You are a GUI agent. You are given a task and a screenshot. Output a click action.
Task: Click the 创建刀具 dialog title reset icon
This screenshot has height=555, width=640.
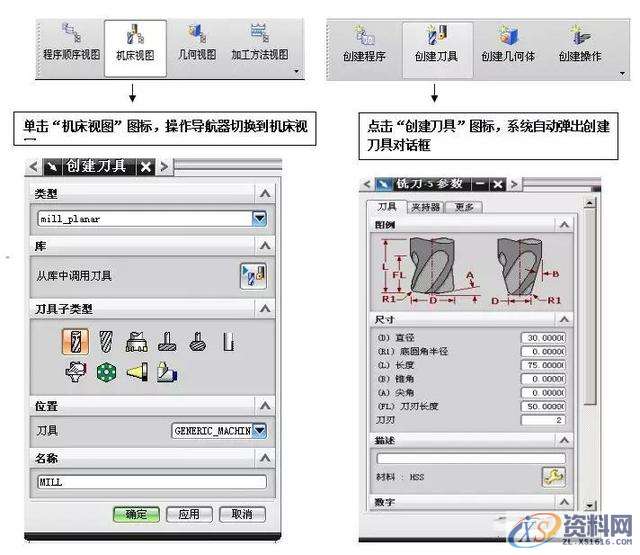[x=52, y=166]
